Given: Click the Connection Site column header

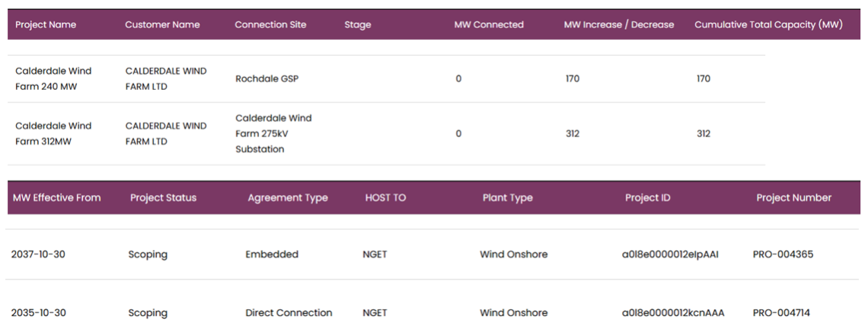Looking at the screenshot, I should pos(270,24).
